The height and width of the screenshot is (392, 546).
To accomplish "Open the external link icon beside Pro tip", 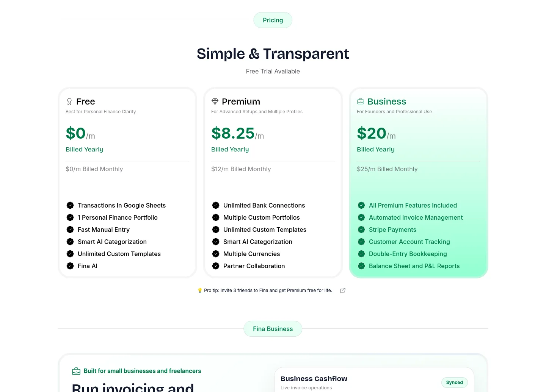I will click(343, 290).
